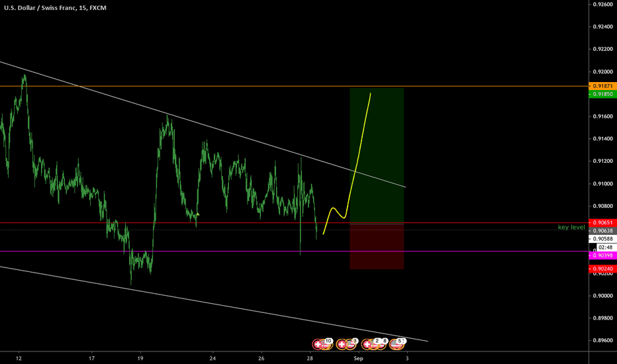Select the green 0.91850 take-profit price label
Viewport: 617px width, 364px height.
[x=602, y=94]
